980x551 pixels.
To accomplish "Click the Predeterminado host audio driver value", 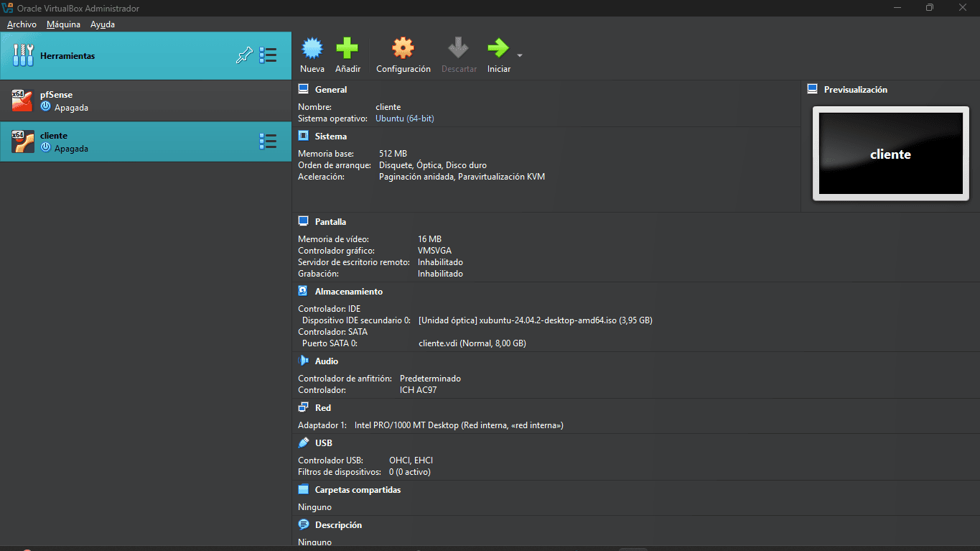I will pos(430,379).
